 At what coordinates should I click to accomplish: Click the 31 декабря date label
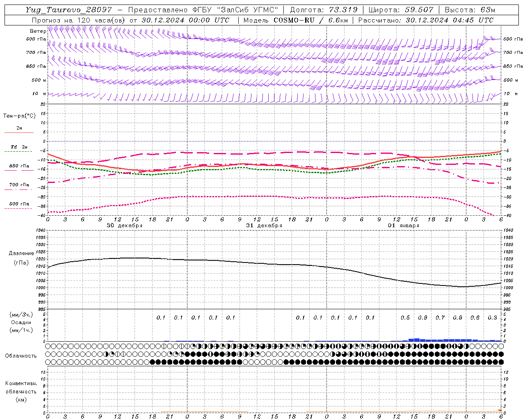(264, 226)
